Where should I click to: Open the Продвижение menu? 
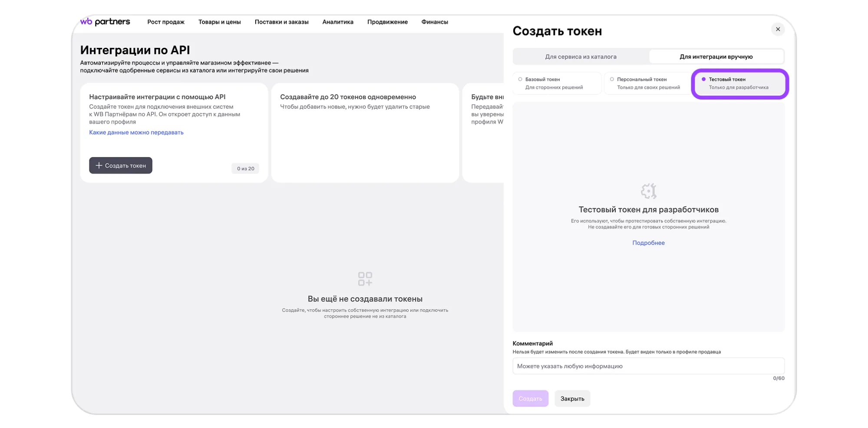tap(387, 22)
